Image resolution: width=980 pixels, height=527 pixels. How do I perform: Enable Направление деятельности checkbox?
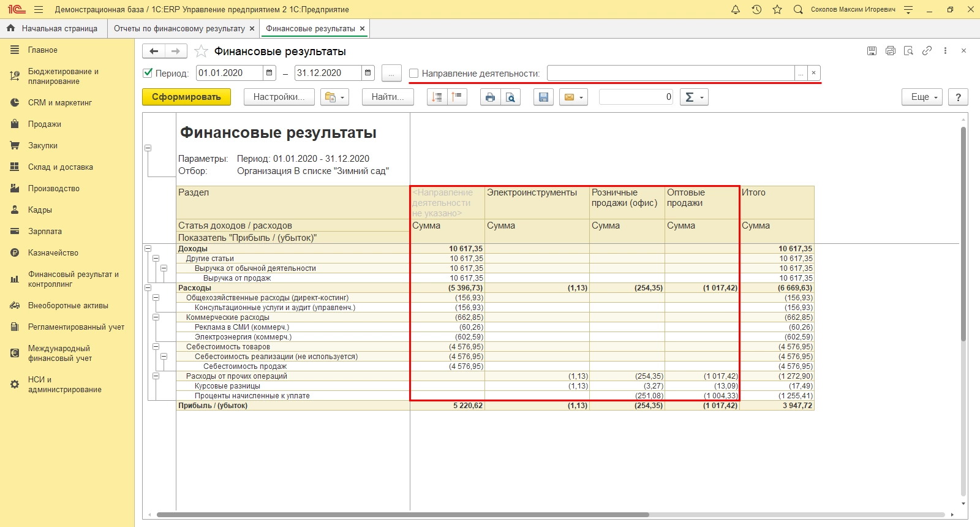tap(414, 74)
